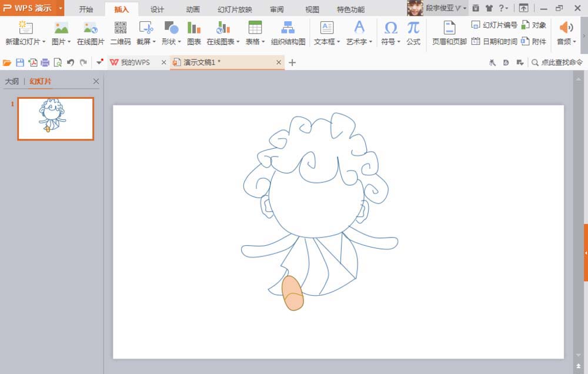Click the 点此查找命令 command search box

coord(557,63)
